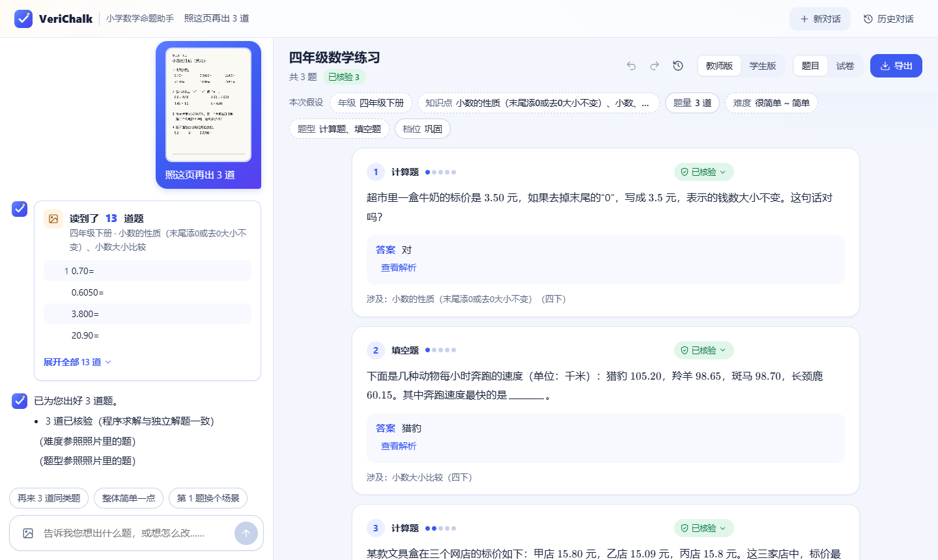Open 已核验 dropdown on question 1
938x560 pixels.
(703, 172)
